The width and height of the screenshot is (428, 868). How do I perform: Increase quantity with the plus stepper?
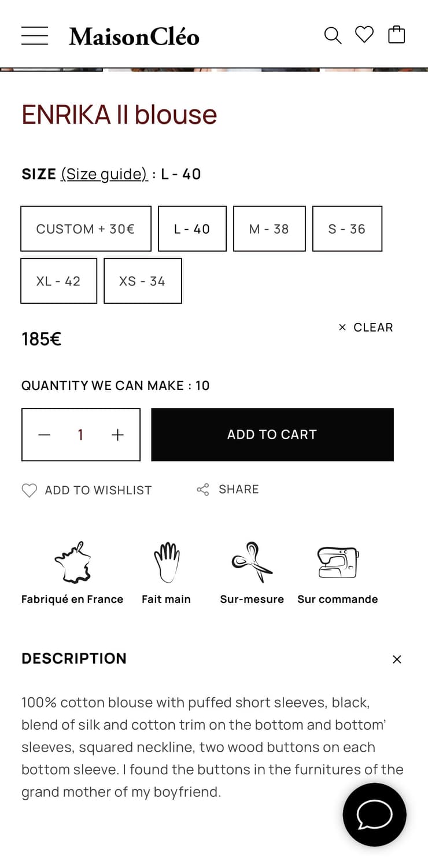pos(117,435)
